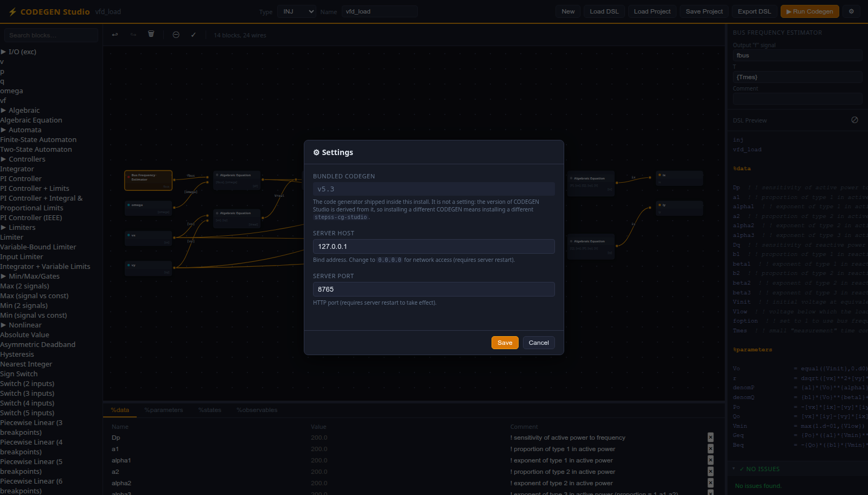Select the Bus Frequency Estimator block on canvas
Screen dimensions: 868x495
pyautogui.click(x=149, y=181)
